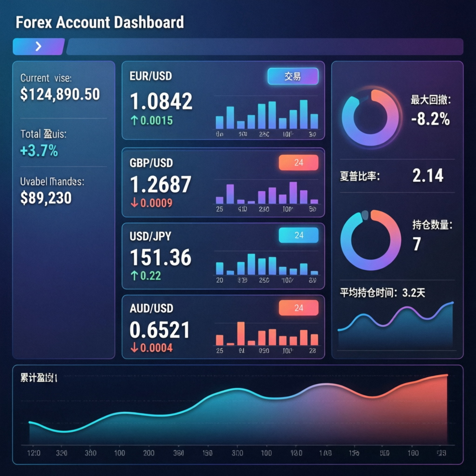This screenshot has height=476, width=476.
Task: Click the 0.0004 change on AUD/USD
Action: click(156, 348)
